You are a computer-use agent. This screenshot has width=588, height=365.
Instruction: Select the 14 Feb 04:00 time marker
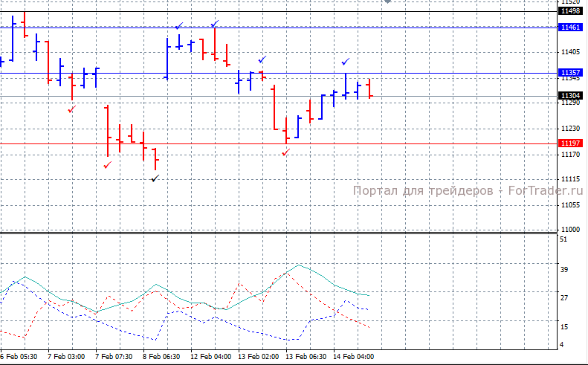[354, 357]
